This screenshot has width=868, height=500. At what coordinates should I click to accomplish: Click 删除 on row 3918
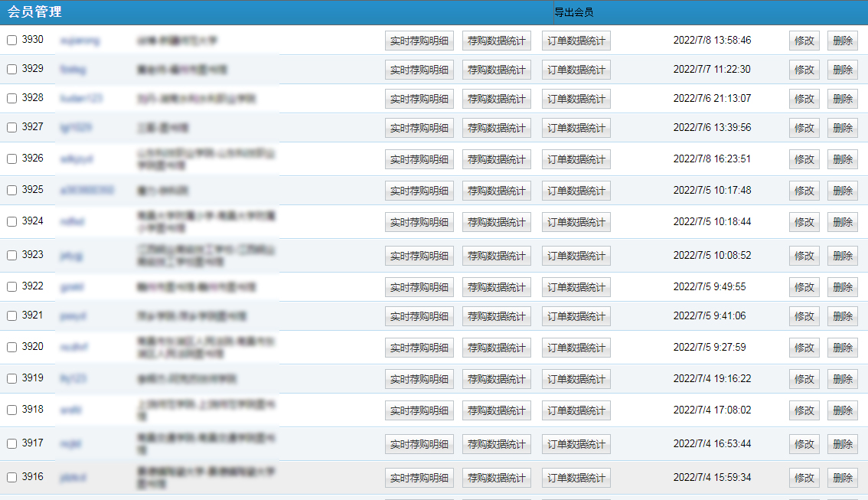(x=842, y=410)
